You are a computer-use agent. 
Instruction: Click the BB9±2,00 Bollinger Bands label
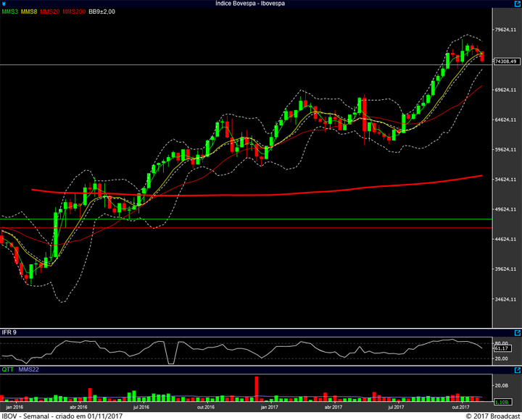(x=101, y=12)
